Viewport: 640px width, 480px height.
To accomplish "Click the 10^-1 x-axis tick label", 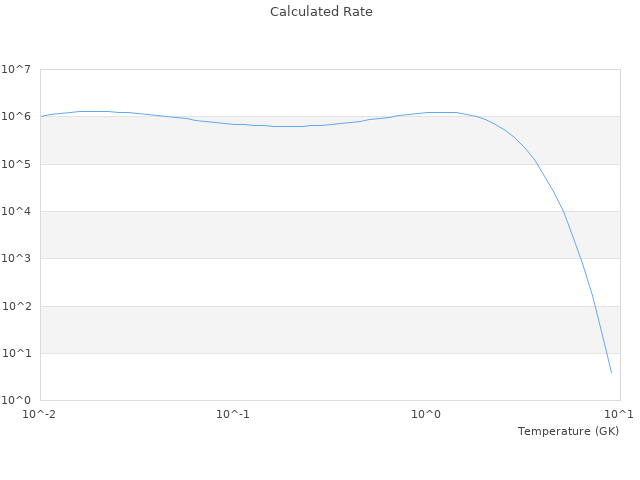I will point(233,414).
